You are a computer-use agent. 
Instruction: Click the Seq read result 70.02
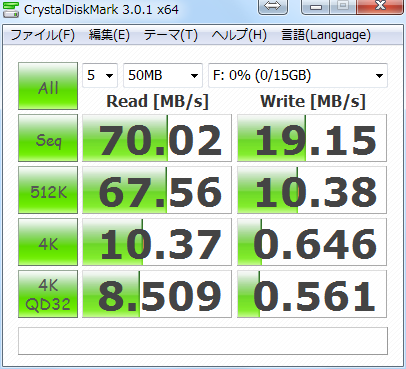pos(157,138)
